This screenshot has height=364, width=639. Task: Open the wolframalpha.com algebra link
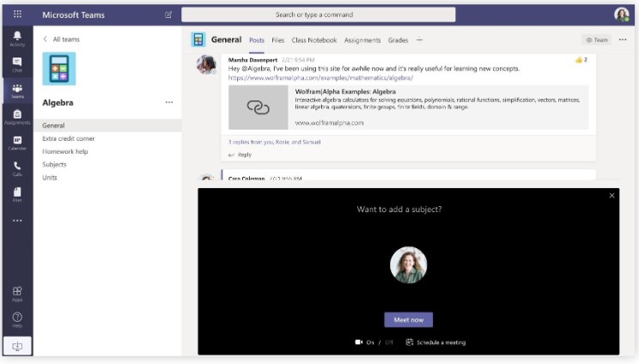coord(320,78)
